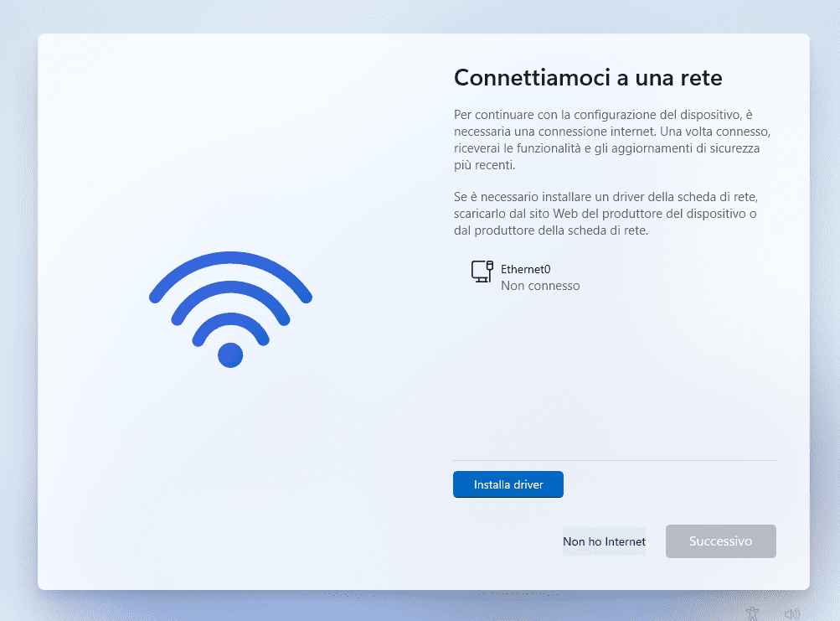Image resolution: width=840 pixels, height=621 pixels.
Task: Click the Connettiamoci a una rete heading
Action: [588, 78]
